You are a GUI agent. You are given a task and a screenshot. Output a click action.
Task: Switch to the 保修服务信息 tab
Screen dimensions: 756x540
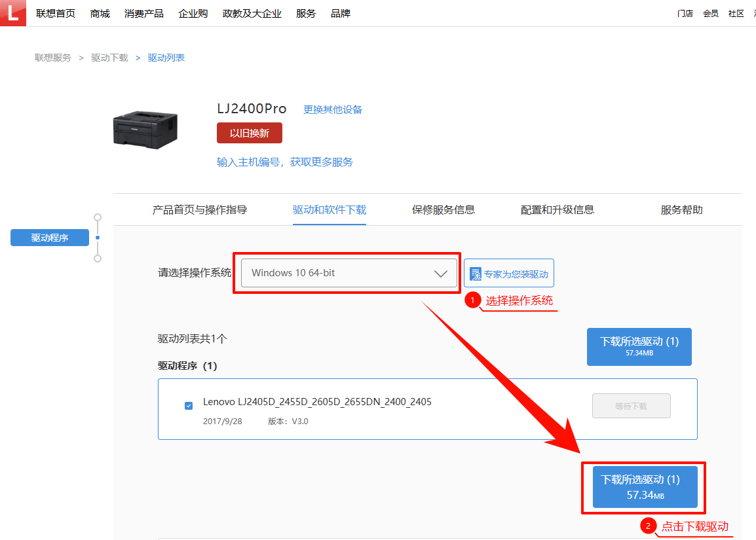(x=443, y=209)
